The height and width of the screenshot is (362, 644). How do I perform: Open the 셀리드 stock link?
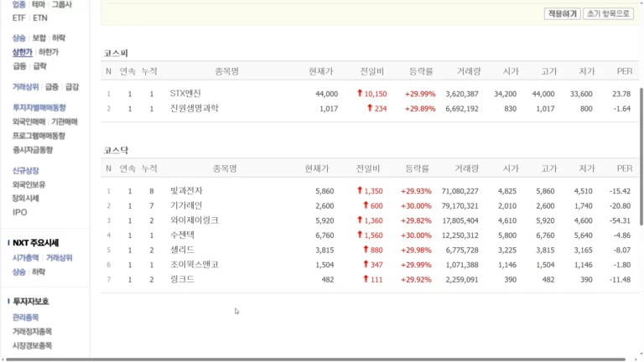coord(182,250)
